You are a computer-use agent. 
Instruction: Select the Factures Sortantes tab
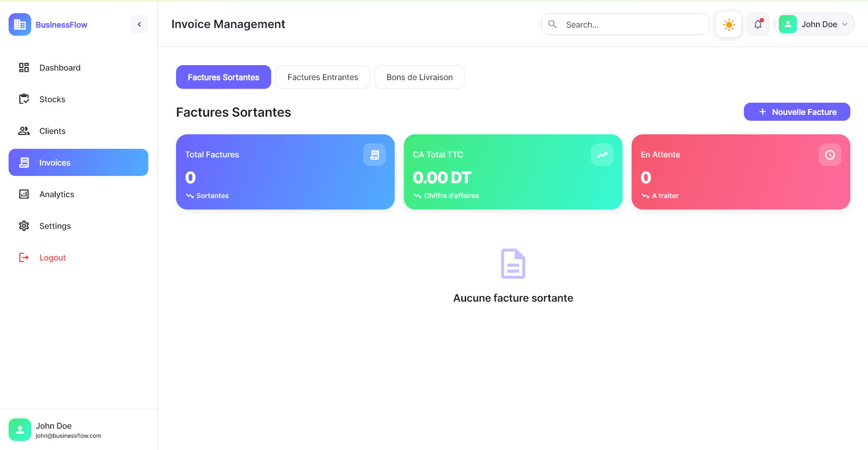pos(223,77)
